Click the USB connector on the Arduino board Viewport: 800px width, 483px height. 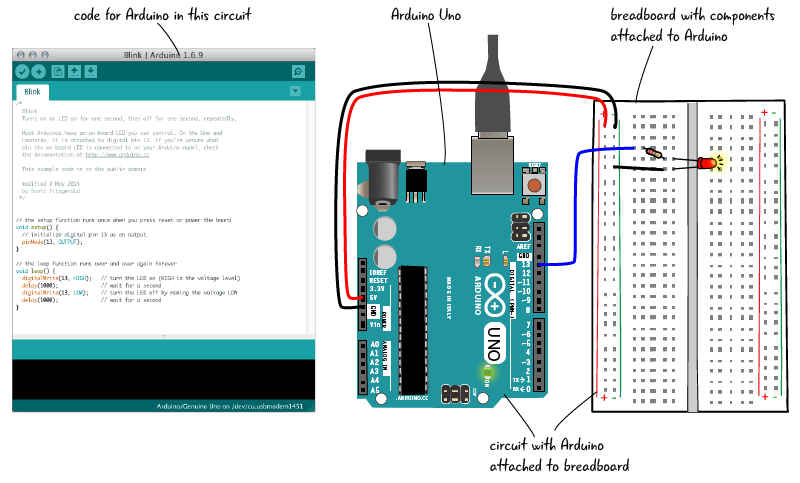[x=492, y=164]
